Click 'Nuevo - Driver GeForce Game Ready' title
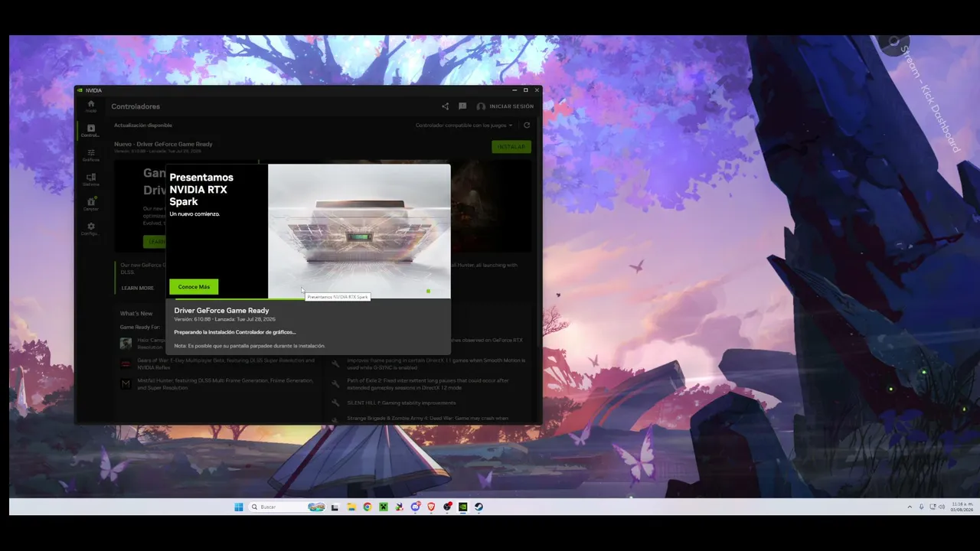 [163, 144]
